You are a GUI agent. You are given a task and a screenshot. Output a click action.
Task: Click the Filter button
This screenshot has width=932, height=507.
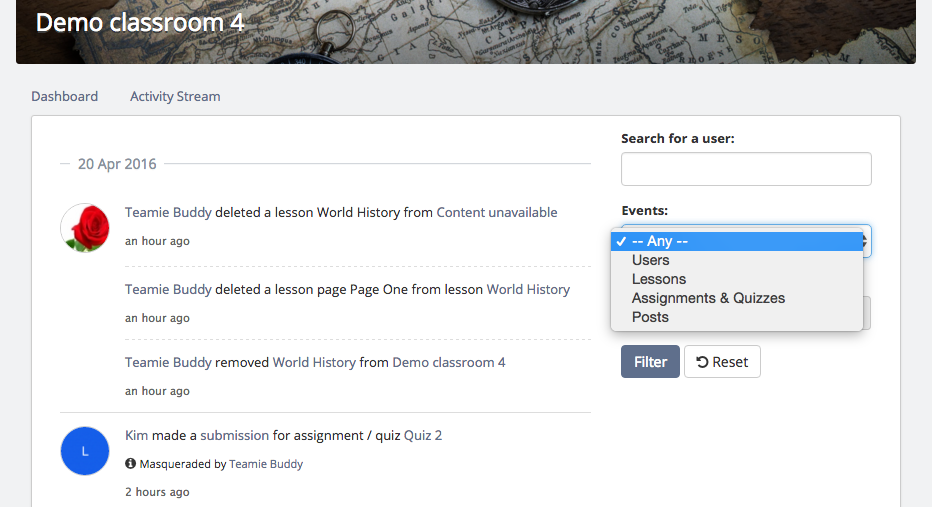pyautogui.click(x=650, y=361)
